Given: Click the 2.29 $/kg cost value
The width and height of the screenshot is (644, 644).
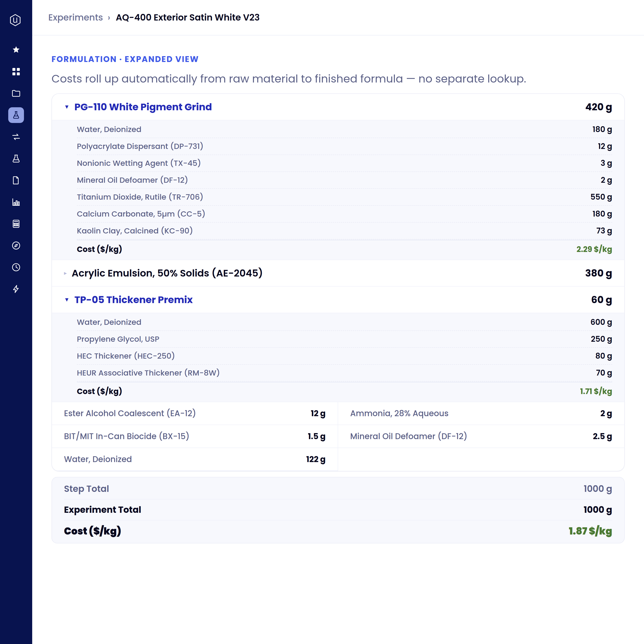Looking at the screenshot, I should pos(594,249).
